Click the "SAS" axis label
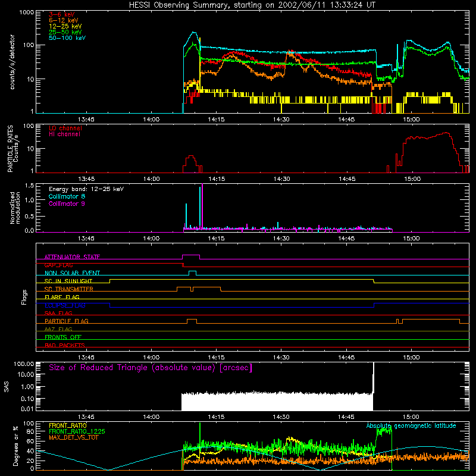The image size is (476, 476). click(x=7, y=387)
